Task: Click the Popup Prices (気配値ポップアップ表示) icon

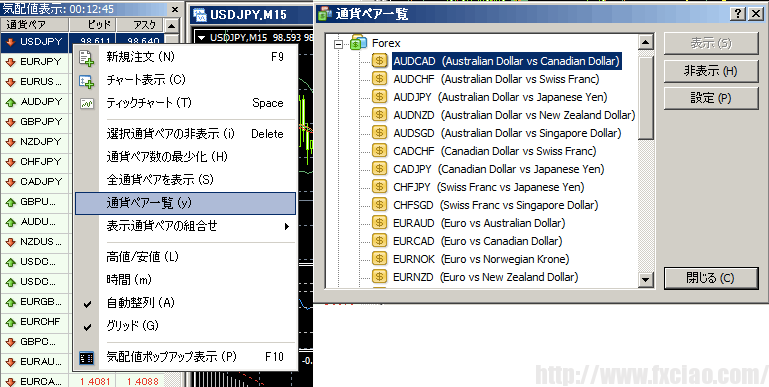Action: 86,358
